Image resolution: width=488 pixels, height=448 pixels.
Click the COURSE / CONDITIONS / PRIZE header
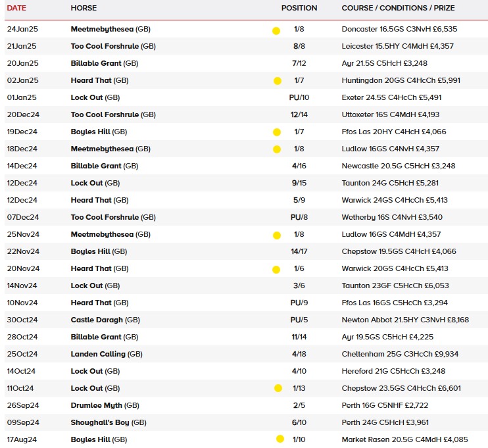(398, 8)
